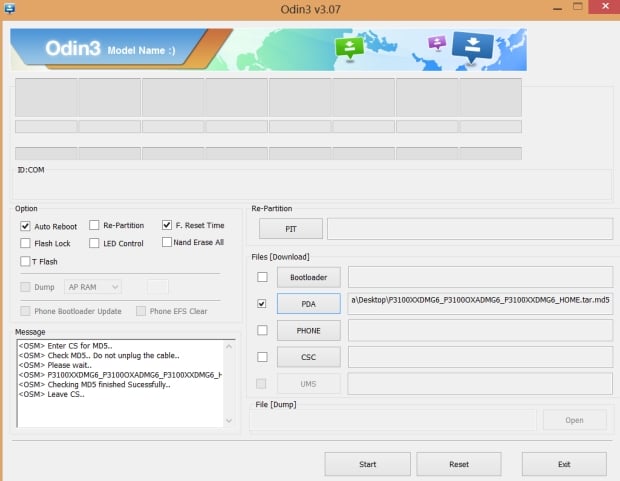
Task: Click 'Check MD5.. Do not unplug' log line
Action: 99,356
